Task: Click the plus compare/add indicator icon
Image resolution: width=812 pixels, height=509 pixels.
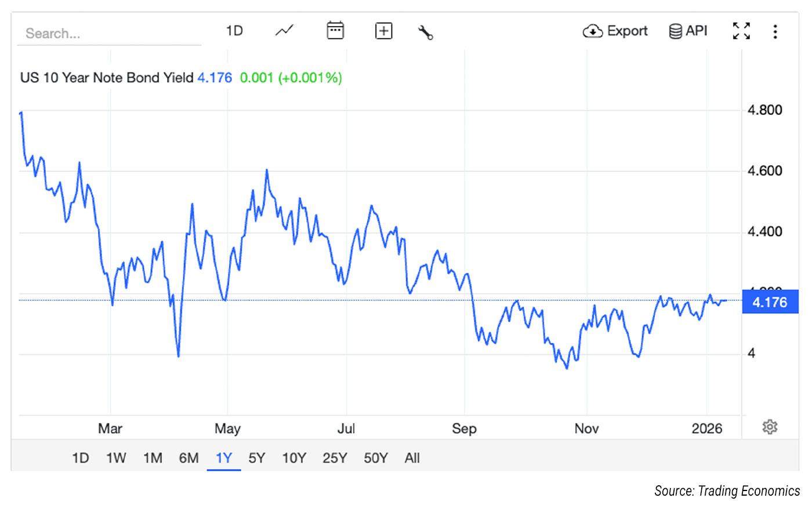Action: (383, 31)
